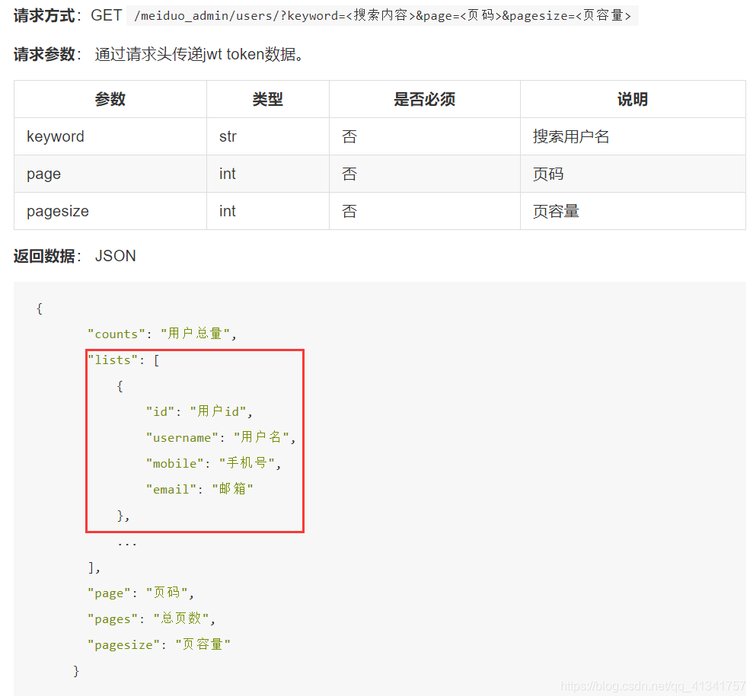753x700 pixels.
Task: Click the '页码' description table cell
Action: click(633, 174)
